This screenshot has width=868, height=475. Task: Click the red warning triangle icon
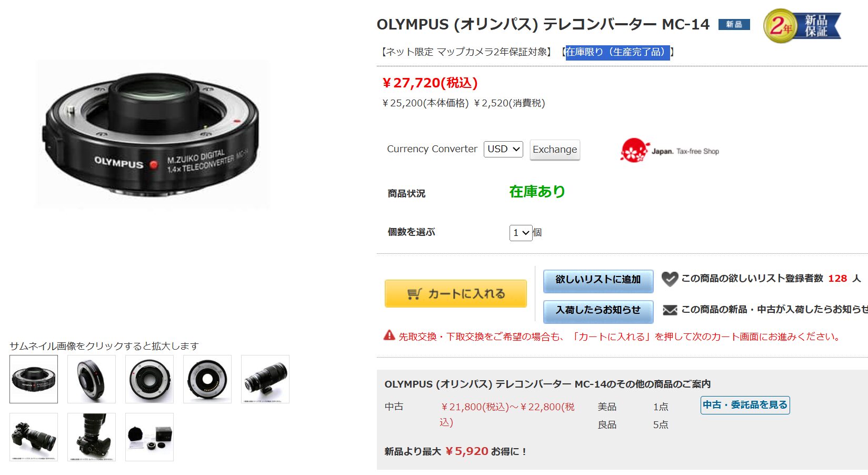[389, 335]
